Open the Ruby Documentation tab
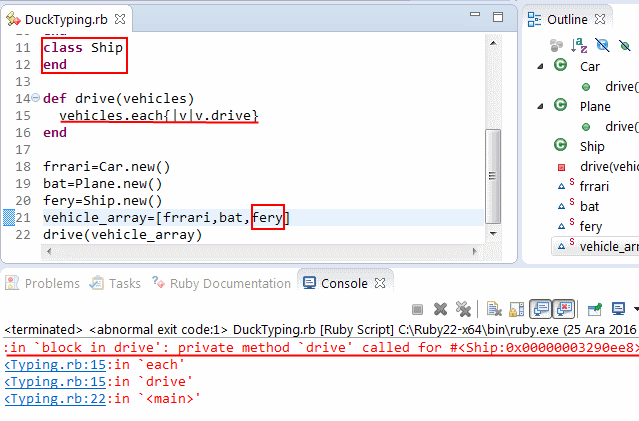639x421 pixels. [x=230, y=283]
